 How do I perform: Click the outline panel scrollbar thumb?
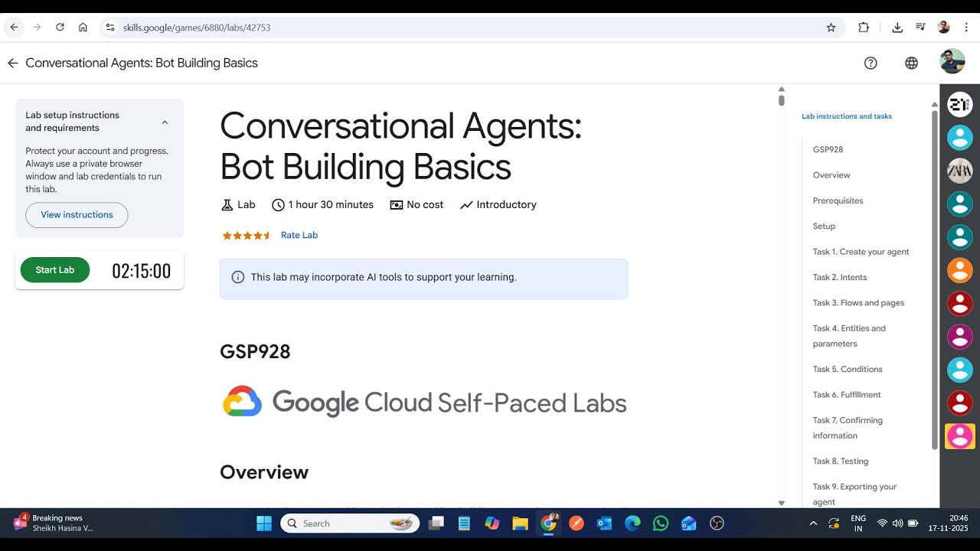934,279
